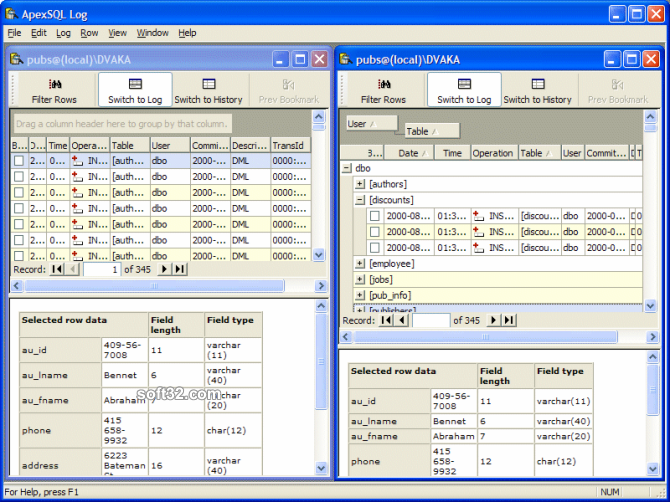Check first discounts row checkbox in right grid
This screenshot has width=670, height=502.
click(x=375, y=216)
